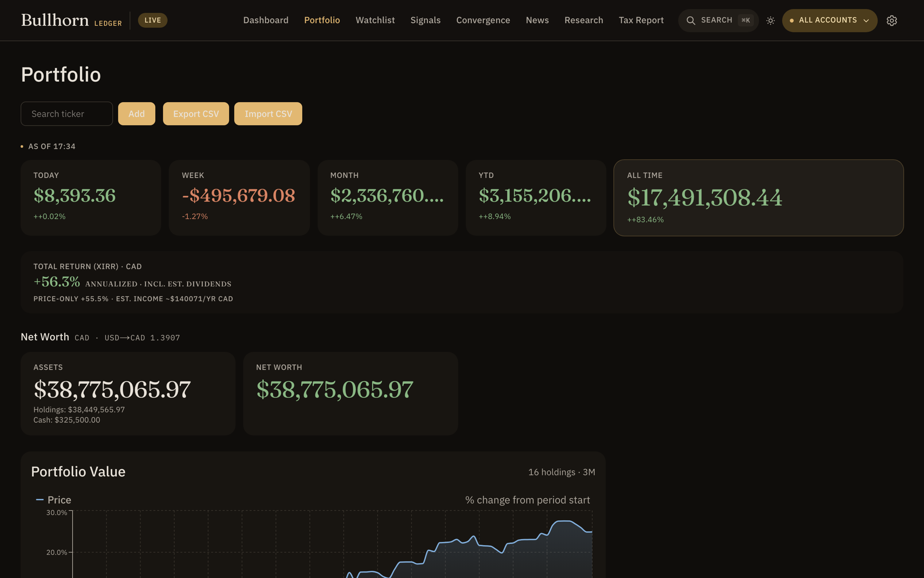Click the 16 holdings · 3M label
The image size is (924, 578).
562,472
